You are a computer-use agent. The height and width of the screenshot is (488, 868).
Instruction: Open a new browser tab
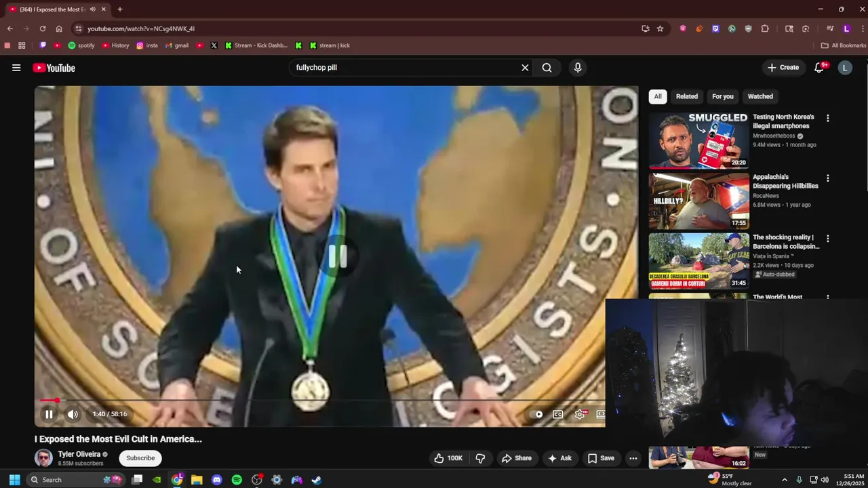pos(119,9)
